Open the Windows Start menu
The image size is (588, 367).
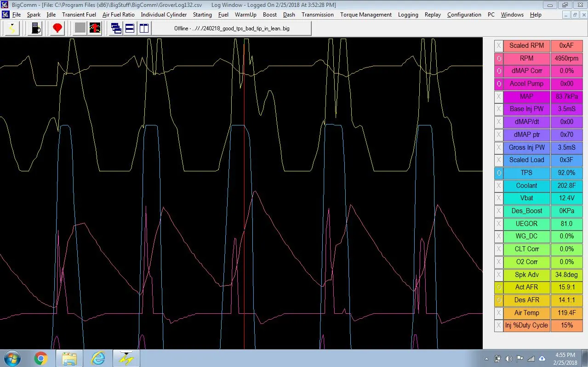click(12, 358)
